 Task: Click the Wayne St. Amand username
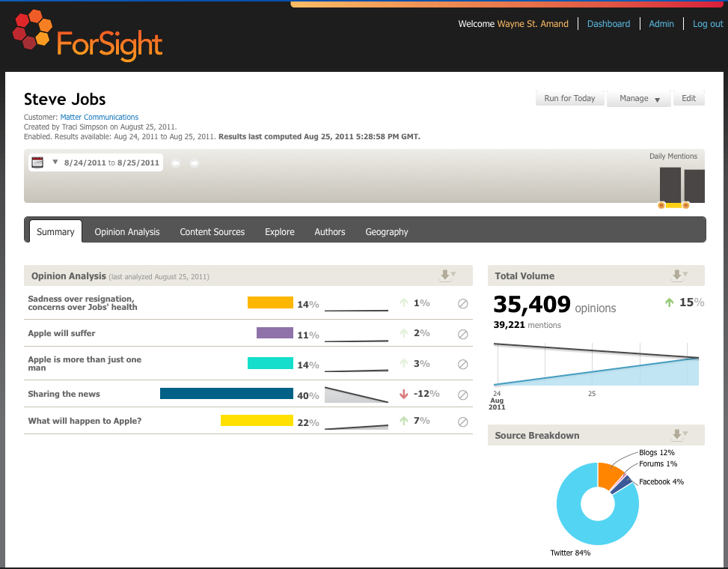pos(533,24)
